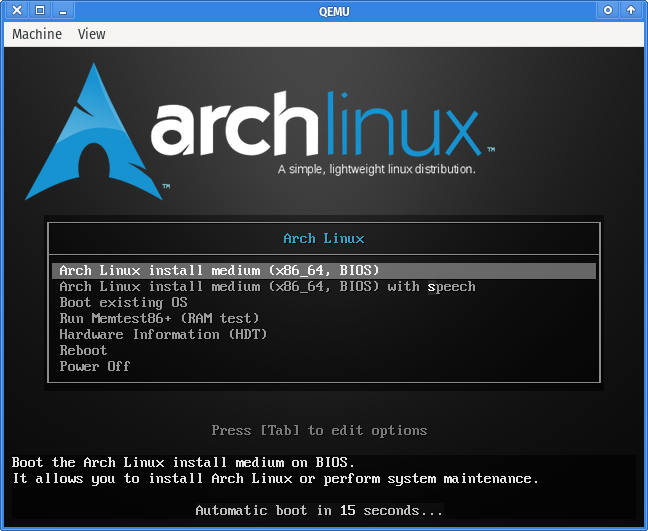648x531 pixels.
Task: Click the QEMU window title text
Action: pos(334,11)
